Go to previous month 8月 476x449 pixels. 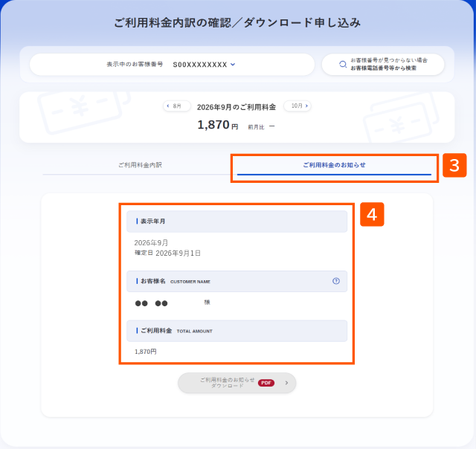click(x=177, y=106)
